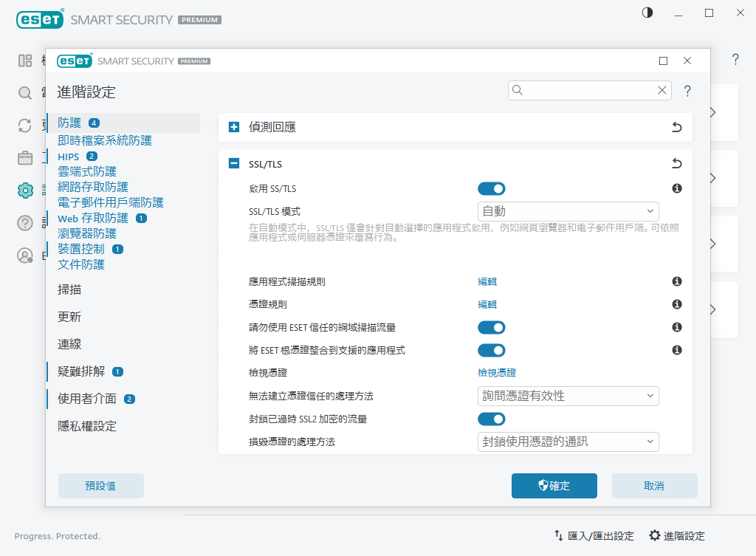The image size is (756, 556).
Task: Open the tools briefcase icon in sidebar
Action: click(25, 157)
